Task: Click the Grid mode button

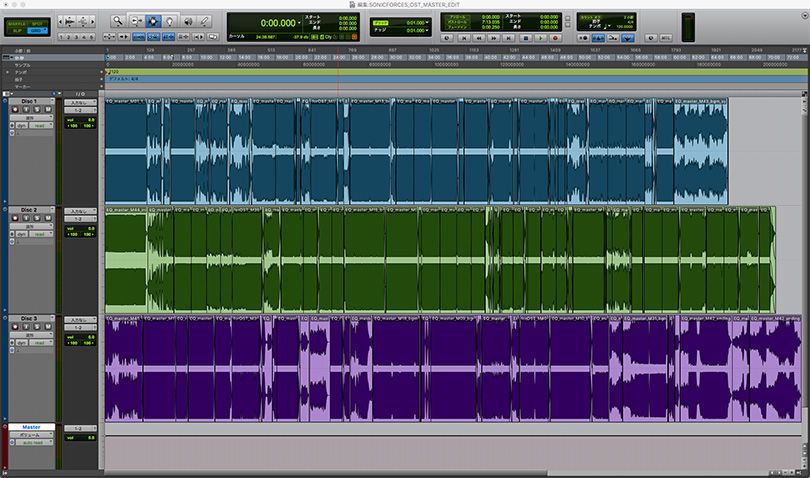Action: [x=37, y=30]
